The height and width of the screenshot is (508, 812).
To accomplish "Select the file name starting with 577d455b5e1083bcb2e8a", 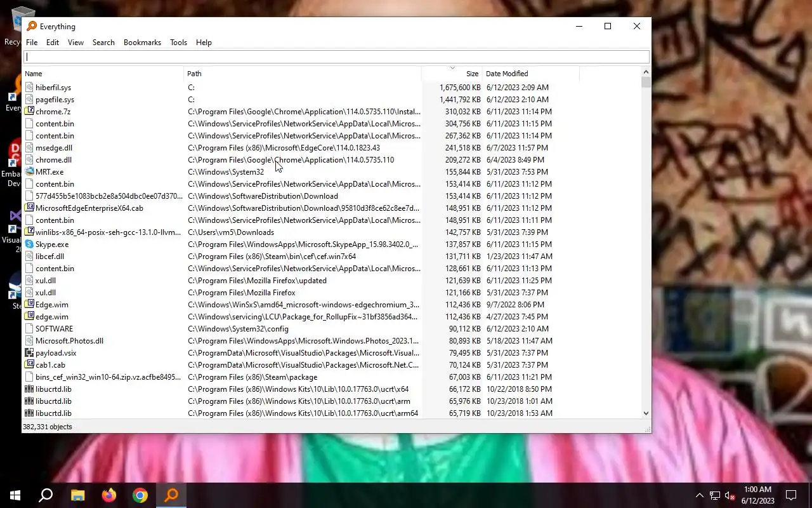I will [109, 196].
